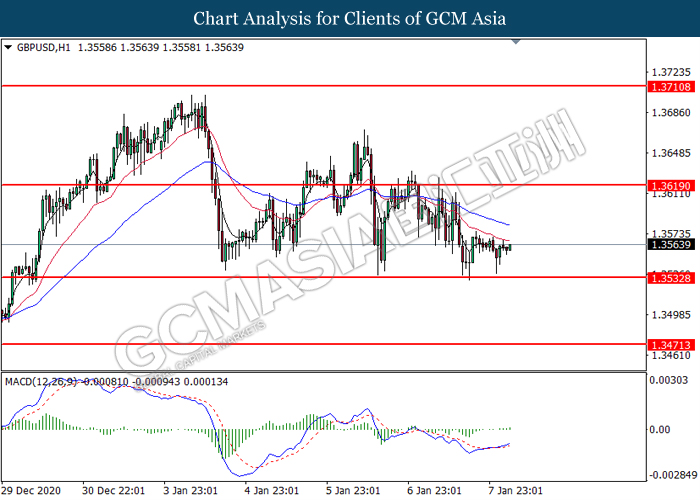The image size is (700, 500).
Task: Click the 29 Dec 2020 date label
Action: click(x=31, y=490)
